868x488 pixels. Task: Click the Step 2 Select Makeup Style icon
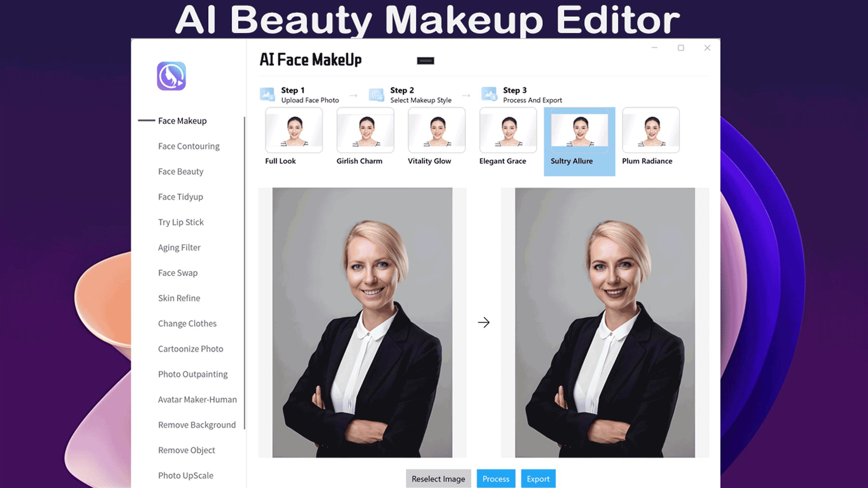coord(376,93)
